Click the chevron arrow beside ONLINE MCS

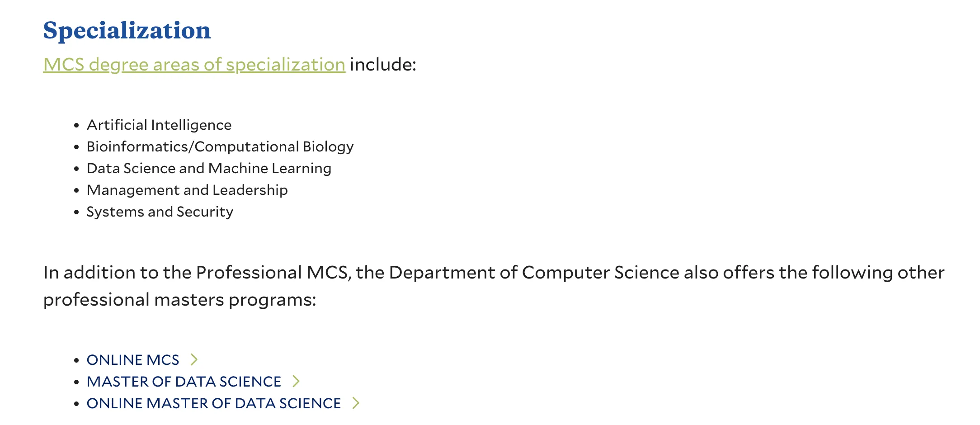coord(194,359)
